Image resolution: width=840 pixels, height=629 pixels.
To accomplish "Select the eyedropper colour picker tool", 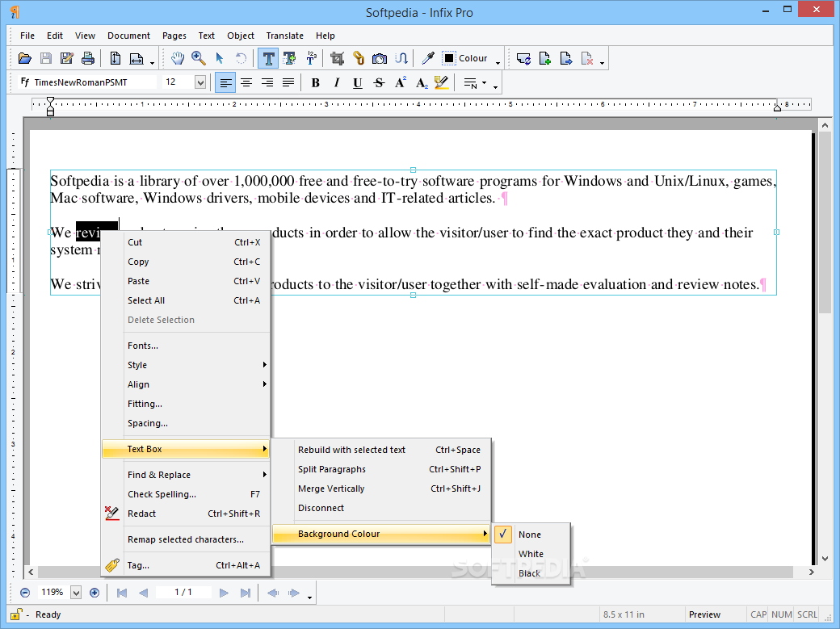I will [x=427, y=58].
